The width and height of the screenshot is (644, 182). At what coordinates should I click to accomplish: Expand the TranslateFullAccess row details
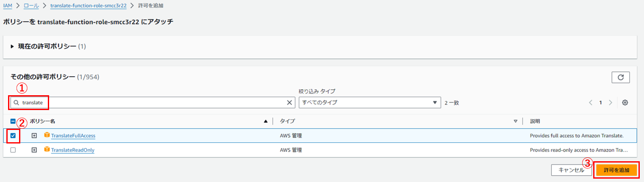click(34, 136)
